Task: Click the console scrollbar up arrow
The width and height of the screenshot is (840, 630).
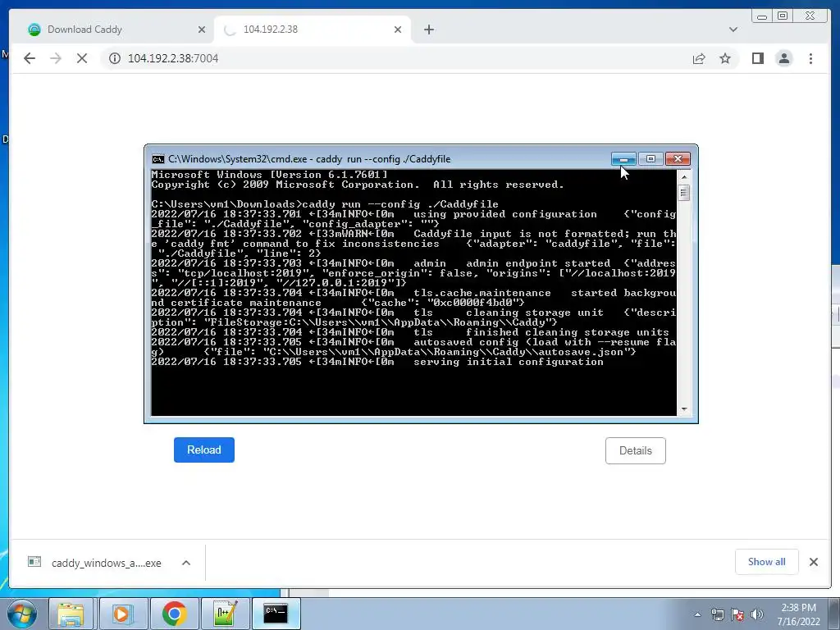Action: point(683,177)
